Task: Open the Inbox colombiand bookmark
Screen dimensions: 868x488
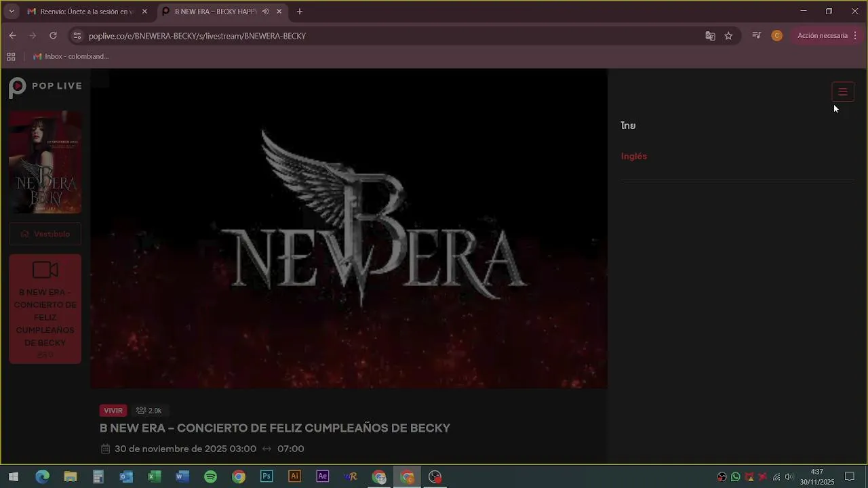Action: [71, 57]
